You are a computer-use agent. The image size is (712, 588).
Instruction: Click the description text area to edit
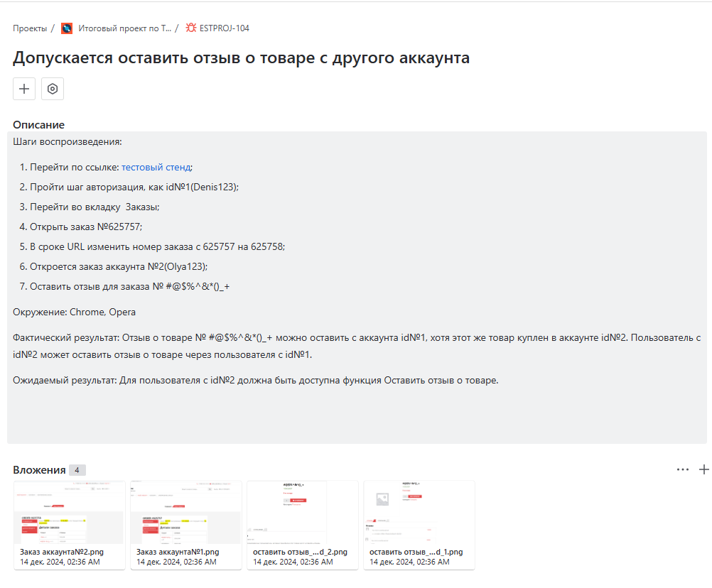[357, 412]
